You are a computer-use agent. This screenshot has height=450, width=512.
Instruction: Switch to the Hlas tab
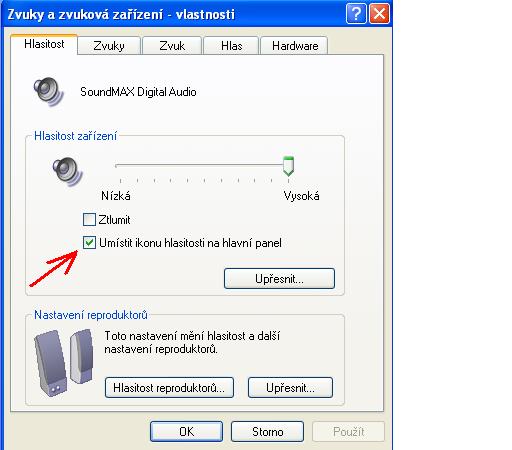tap(231, 46)
